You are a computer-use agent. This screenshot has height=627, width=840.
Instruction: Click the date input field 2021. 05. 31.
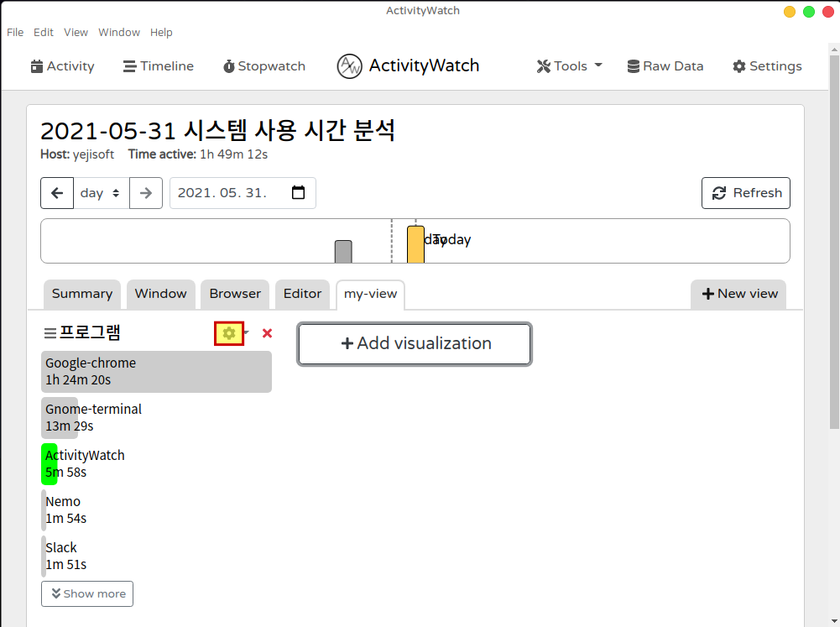(227, 193)
